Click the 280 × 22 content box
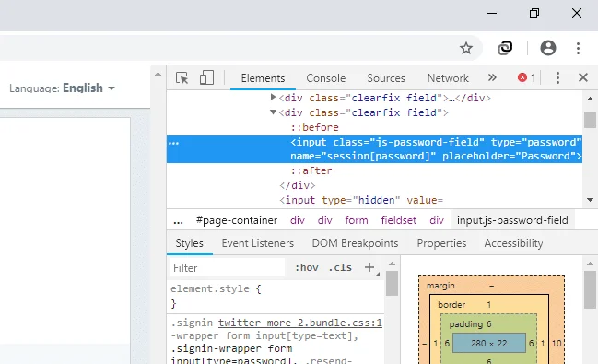This screenshot has width=598, height=364. [x=489, y=344]
